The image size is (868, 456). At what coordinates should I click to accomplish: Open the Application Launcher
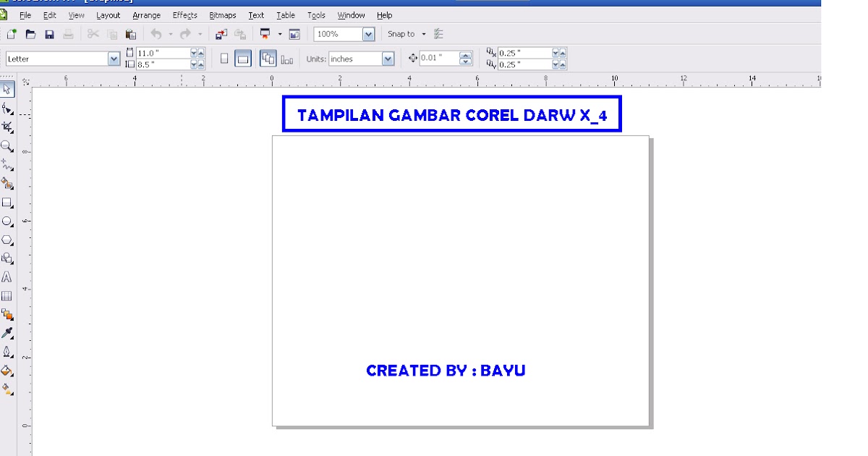tap(265, 34)
